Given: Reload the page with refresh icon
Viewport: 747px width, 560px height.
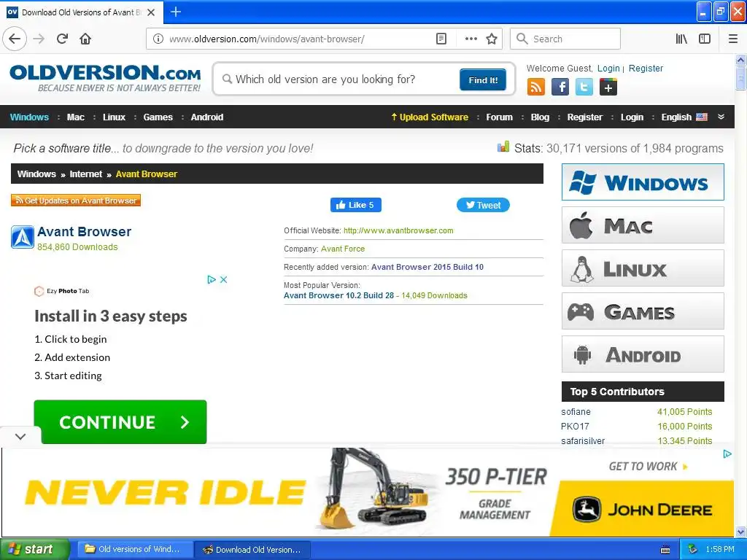Looking at the screenshot, I should pyautogui.click(x=63, y=39).
